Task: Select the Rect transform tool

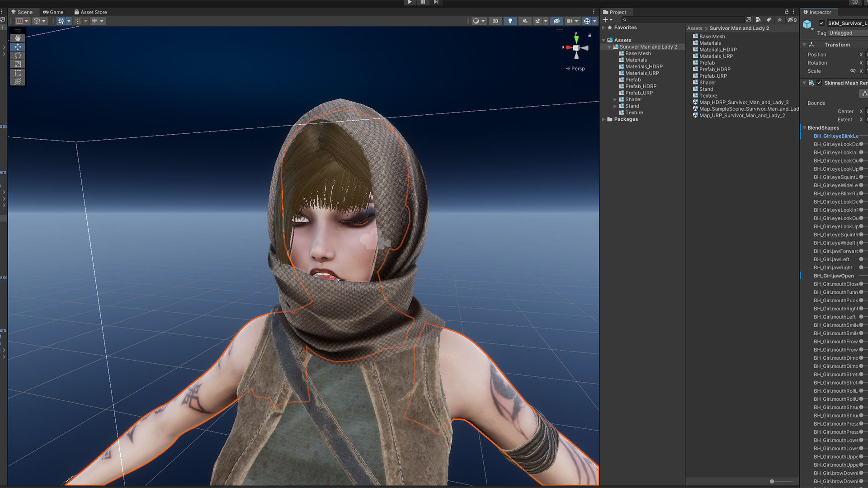Action: pos(18,73)
